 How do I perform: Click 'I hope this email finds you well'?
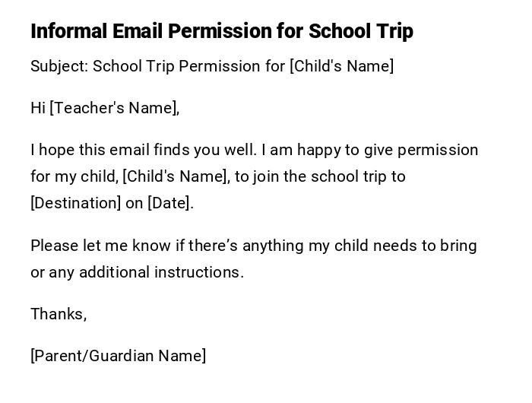click(x=141, y=150)
